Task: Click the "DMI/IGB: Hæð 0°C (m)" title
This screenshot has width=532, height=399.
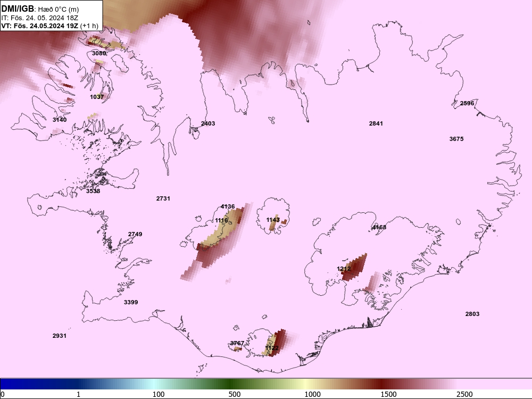Action: [x=40, y=9]
